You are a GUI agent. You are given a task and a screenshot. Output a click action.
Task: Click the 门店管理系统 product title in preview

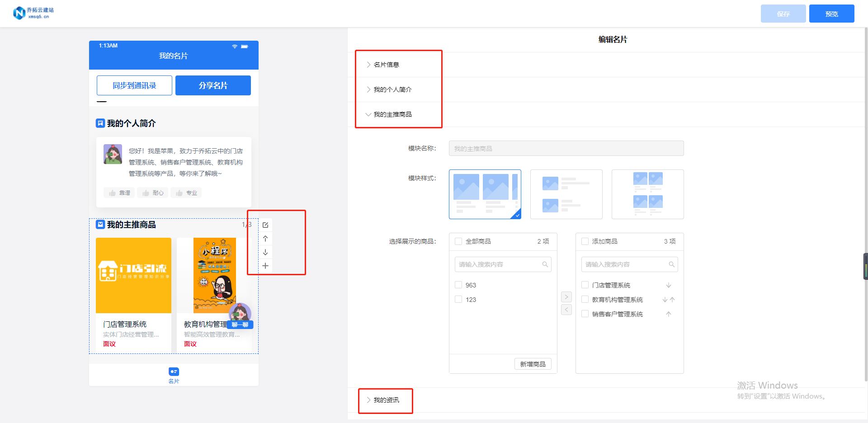point(125,324)
